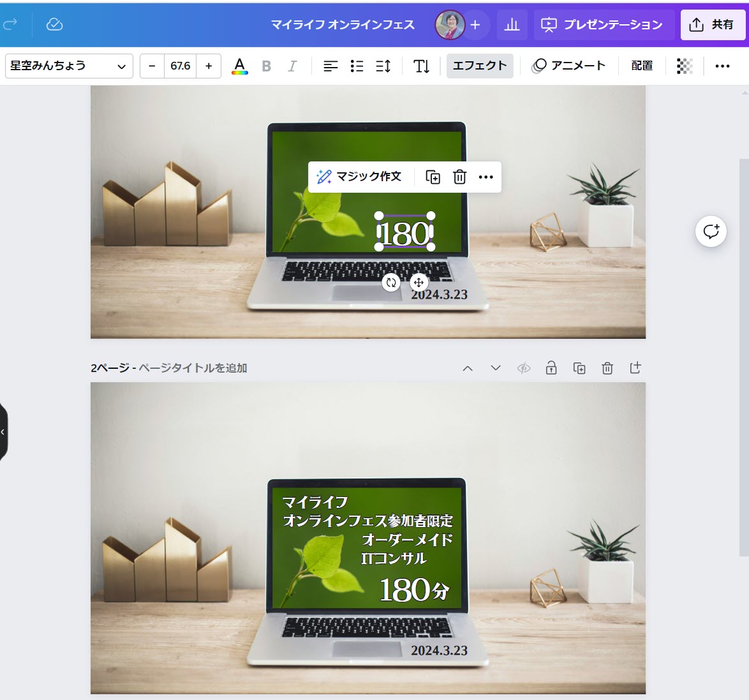This screenshot has width=749, height=700.
Task: Lock page 2 with the padlock icon
Action: 551,368
